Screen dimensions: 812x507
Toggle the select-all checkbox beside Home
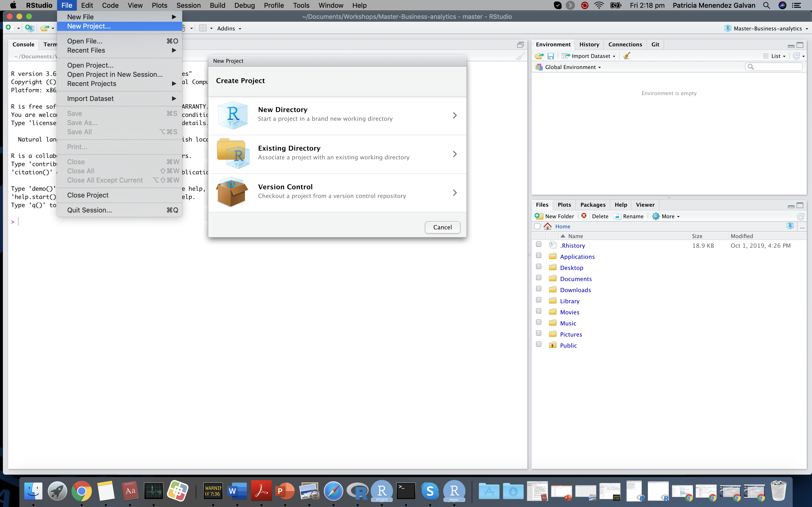click(x=537, y=226)
